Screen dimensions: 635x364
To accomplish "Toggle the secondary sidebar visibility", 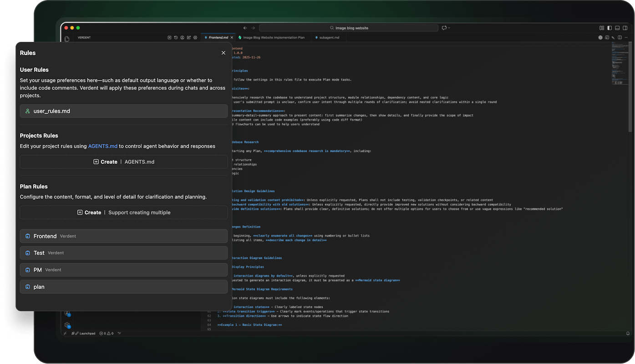I will 625,28.
